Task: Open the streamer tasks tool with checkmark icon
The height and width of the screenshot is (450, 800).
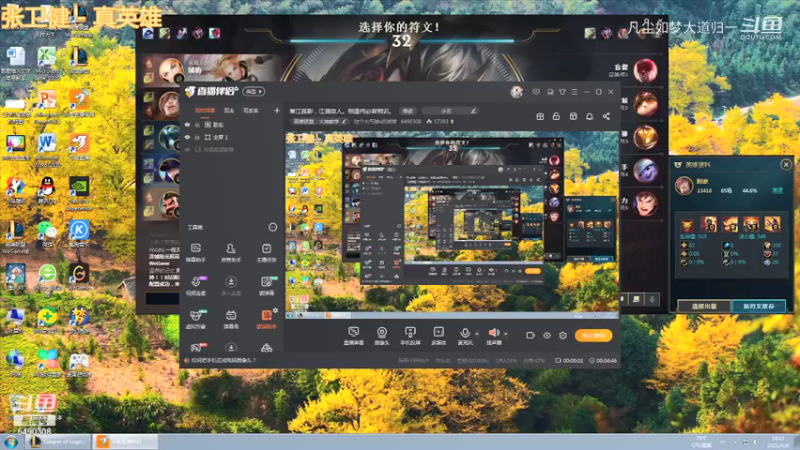Action: (266, 253)
